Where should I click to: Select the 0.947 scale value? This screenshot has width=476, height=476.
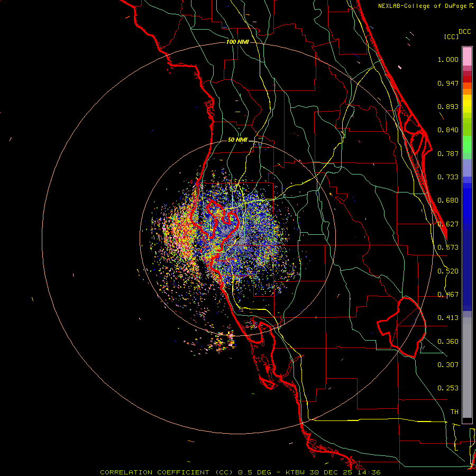click(x=448, y=83)
